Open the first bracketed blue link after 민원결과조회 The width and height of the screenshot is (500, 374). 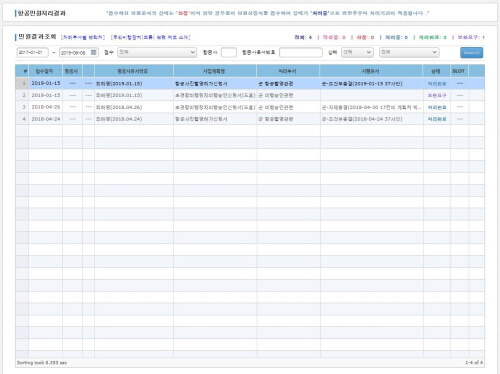pyautogui.click(x=83, y=37)
